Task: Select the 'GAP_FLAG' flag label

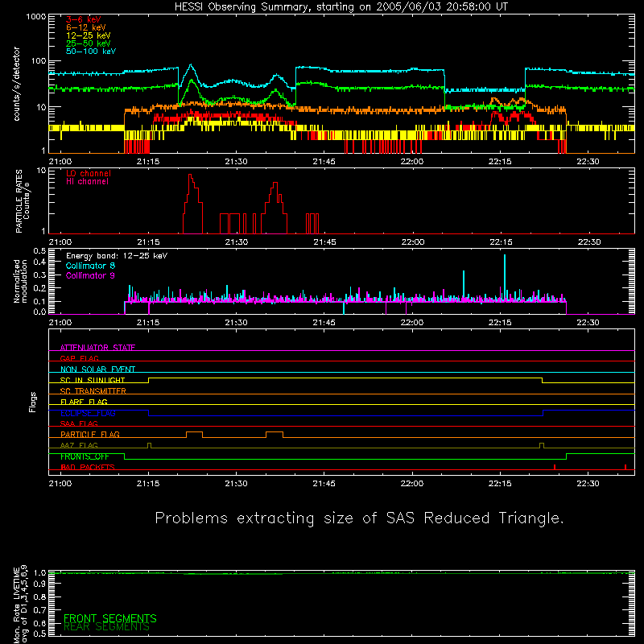Action: (x=79, y=358)
